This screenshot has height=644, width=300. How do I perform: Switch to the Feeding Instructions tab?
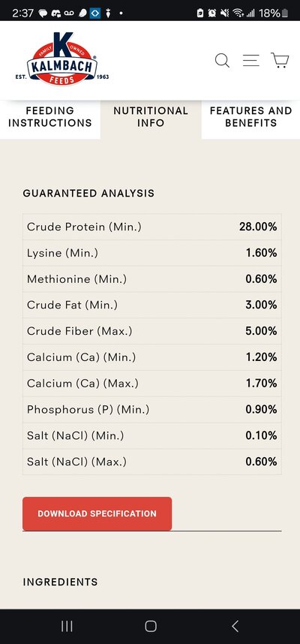pyautogui.click(x=50, y=117)
